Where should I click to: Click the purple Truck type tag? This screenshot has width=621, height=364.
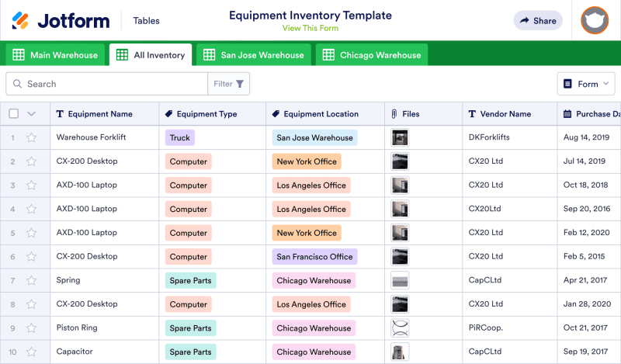pos(179,138)
